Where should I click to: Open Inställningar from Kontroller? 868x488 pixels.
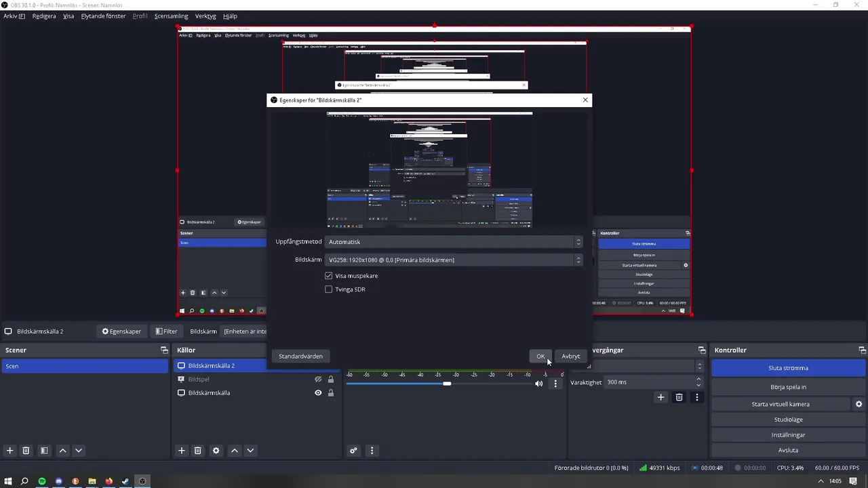click(x=788, y=435)
